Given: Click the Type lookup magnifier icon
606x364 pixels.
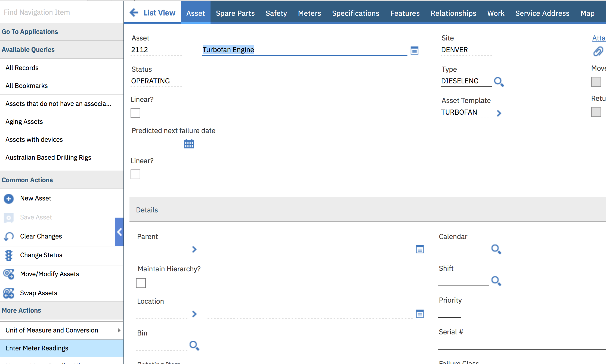Looking at the screenshot, I should (x=499, y=82).
